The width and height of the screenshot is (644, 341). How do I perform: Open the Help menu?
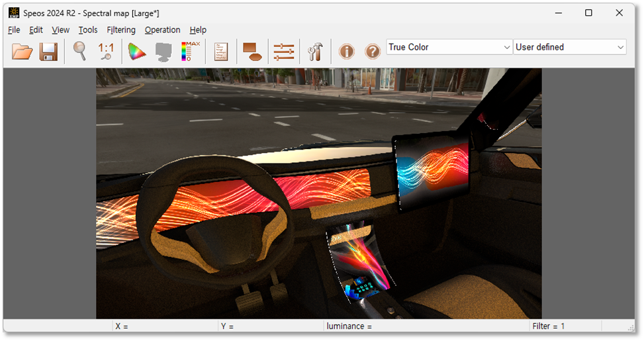pyautogui.click(x=198, y=30)
